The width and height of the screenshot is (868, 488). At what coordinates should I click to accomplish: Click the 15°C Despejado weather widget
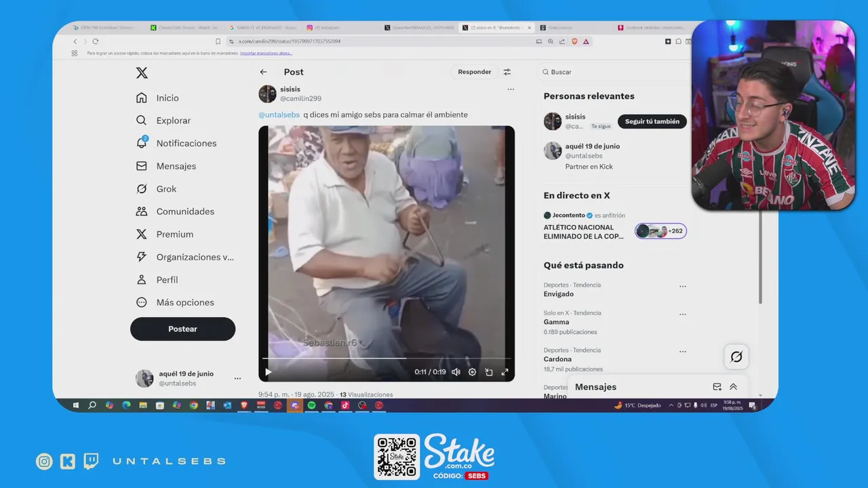[637, 405]
